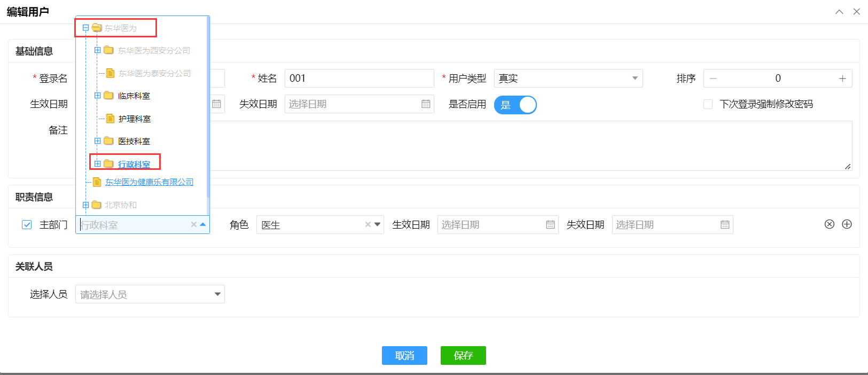Click the 东华医为健康乐有限公司 document icon
Image resolution: width=868 pixels, height=375 pixels.
pyautogui.click(x=97, y=182)
